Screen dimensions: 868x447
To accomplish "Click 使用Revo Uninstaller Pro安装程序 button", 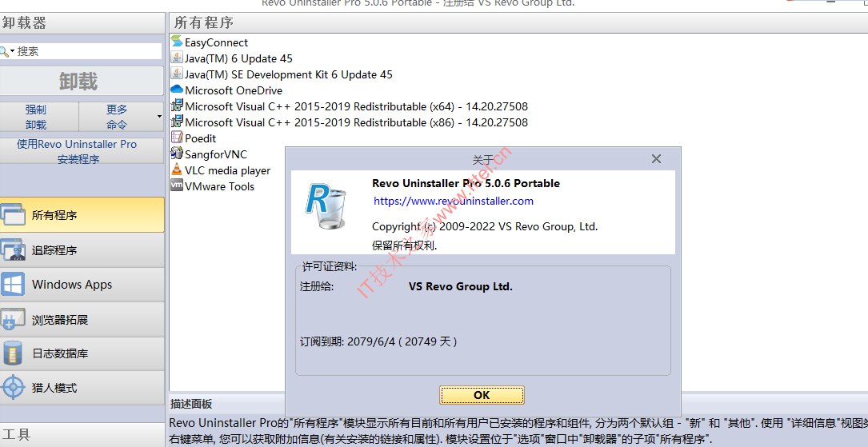I will [82, 151].
